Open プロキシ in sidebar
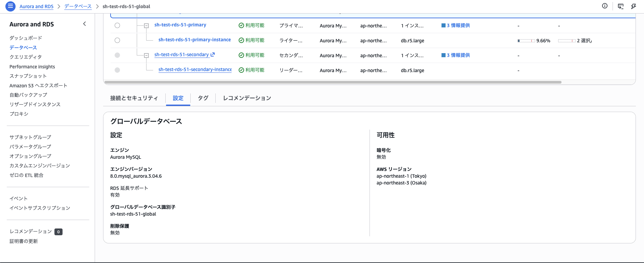Image resolution: width=644 pixels, height=263 pixels. (x=19, y=114)
